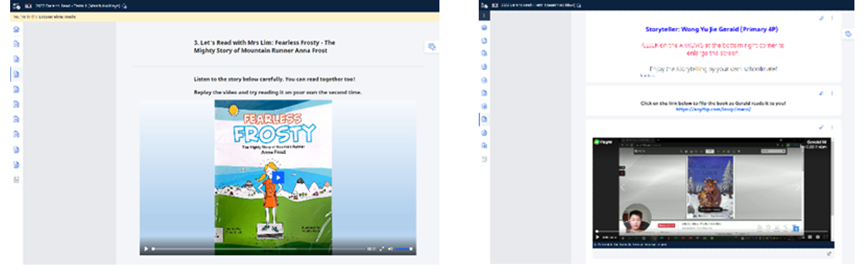Image resolution: width=868 pixels, height=270 pixels.
Task: Open the enlarge icon below Gerald's video
Action: pyautogui.click(x=830, y=254)
